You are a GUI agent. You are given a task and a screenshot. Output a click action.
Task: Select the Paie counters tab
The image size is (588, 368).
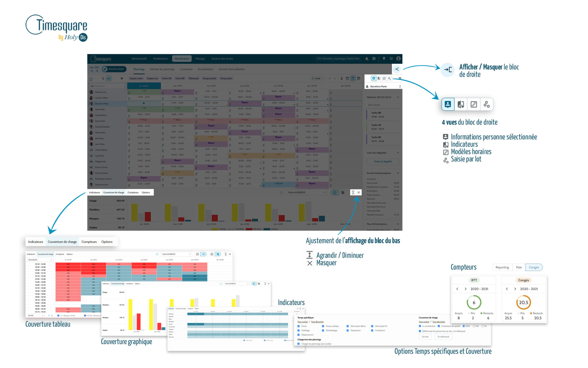pyautogui.click(x=519, y=267)
